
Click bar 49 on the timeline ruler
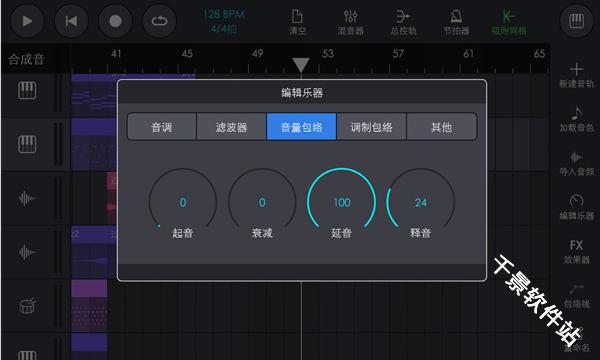[x=257, y=54]
